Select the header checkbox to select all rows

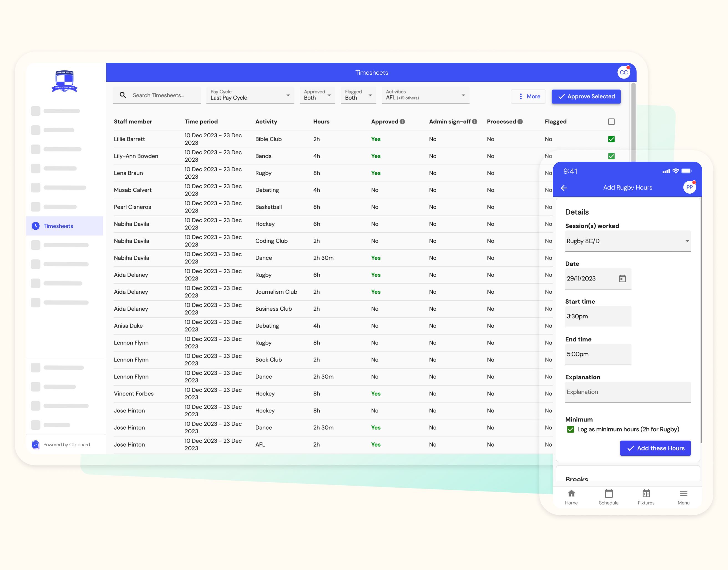pyautogui.click(x=611, y=121)
